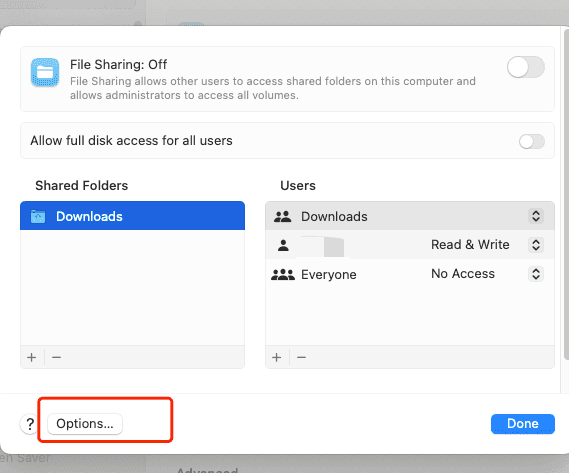Add a shared folder with plus button
This screenshot has height=473, width=569.
tap(32, 357)
